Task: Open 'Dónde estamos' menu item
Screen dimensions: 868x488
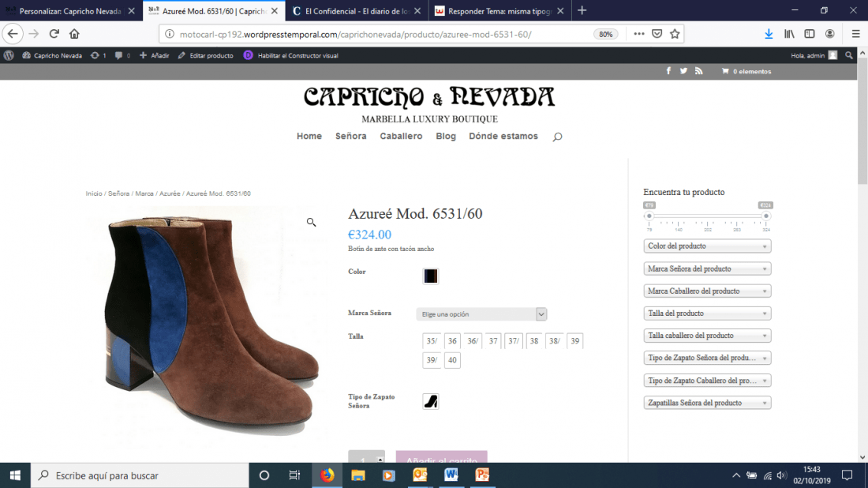Action: 503,137
